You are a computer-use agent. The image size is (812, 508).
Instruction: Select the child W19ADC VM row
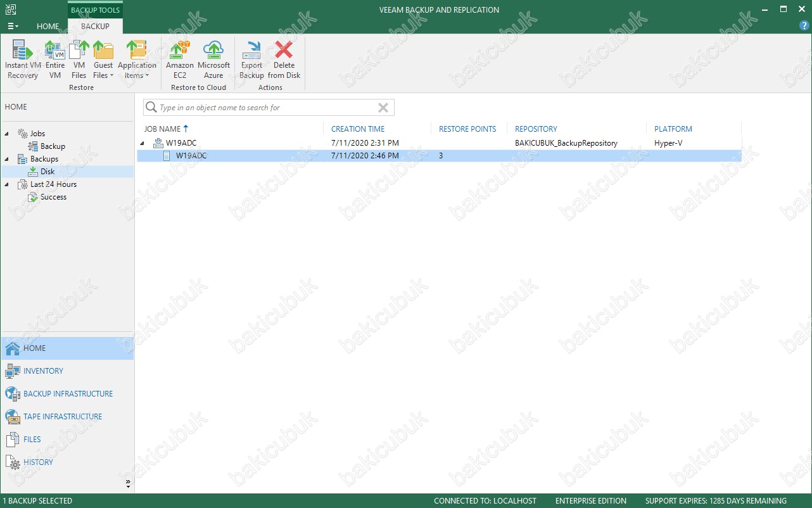[x=439, y=156]
